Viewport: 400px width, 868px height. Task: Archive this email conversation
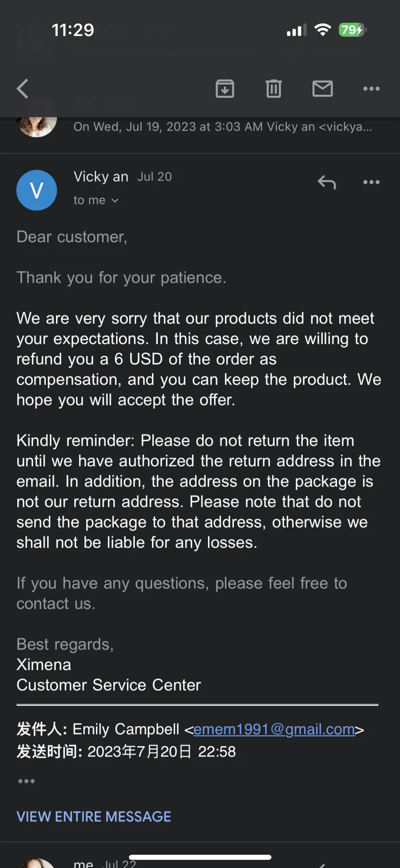click(225, 89)
